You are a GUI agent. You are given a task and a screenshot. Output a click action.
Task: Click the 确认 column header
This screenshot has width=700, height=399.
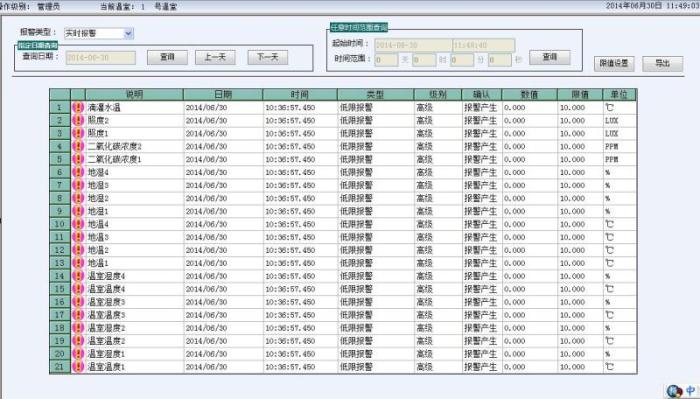(x=482, y=94)
